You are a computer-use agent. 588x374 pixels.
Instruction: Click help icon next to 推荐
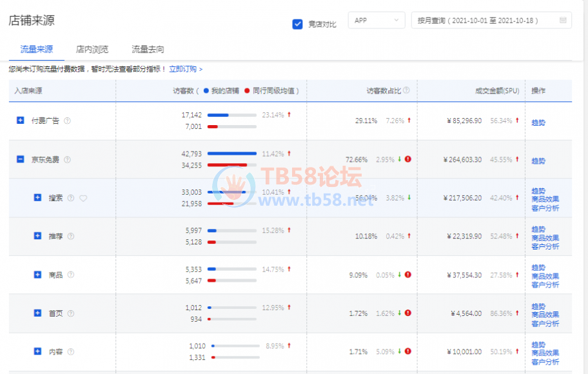coord(71,236)
